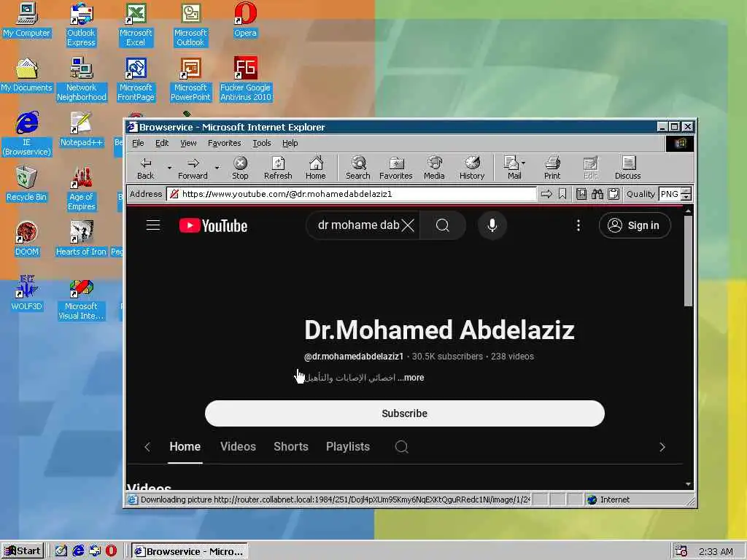Open the YouTube three-dot settings menu

point(578,225)
